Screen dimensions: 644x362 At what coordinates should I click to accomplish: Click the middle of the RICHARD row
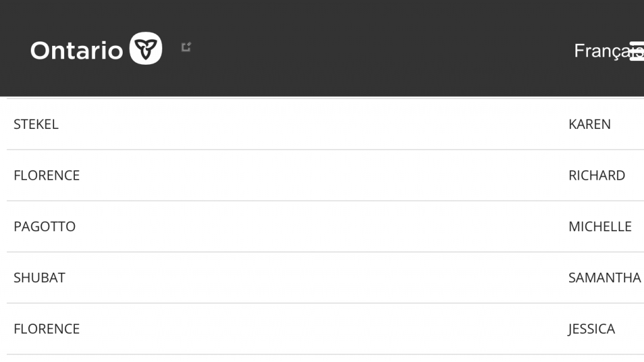[322, 175]
